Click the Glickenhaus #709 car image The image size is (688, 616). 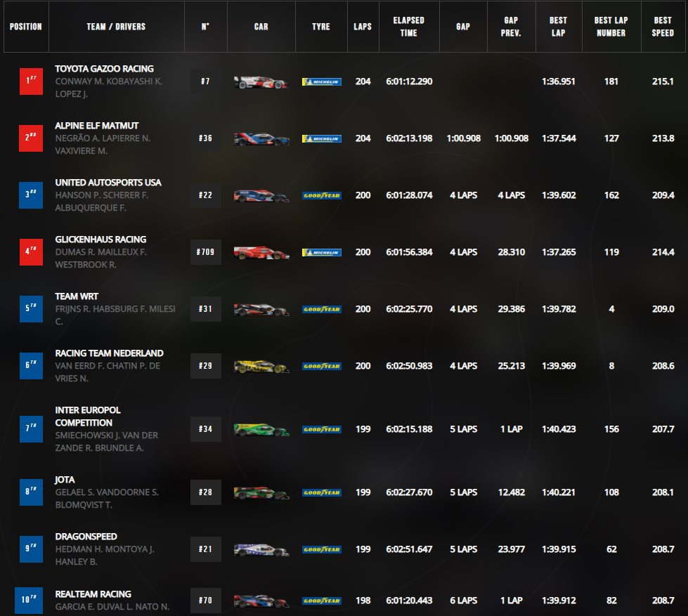(x=261, y=253)
